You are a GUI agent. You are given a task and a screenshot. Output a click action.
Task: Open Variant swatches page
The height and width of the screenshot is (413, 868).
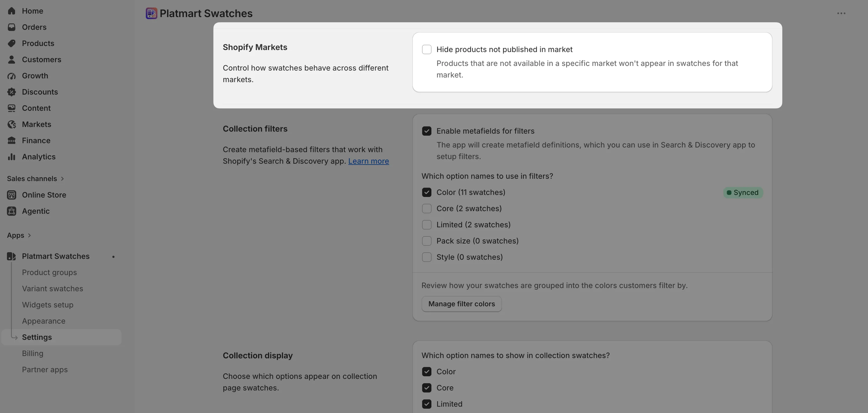[52, 288]
